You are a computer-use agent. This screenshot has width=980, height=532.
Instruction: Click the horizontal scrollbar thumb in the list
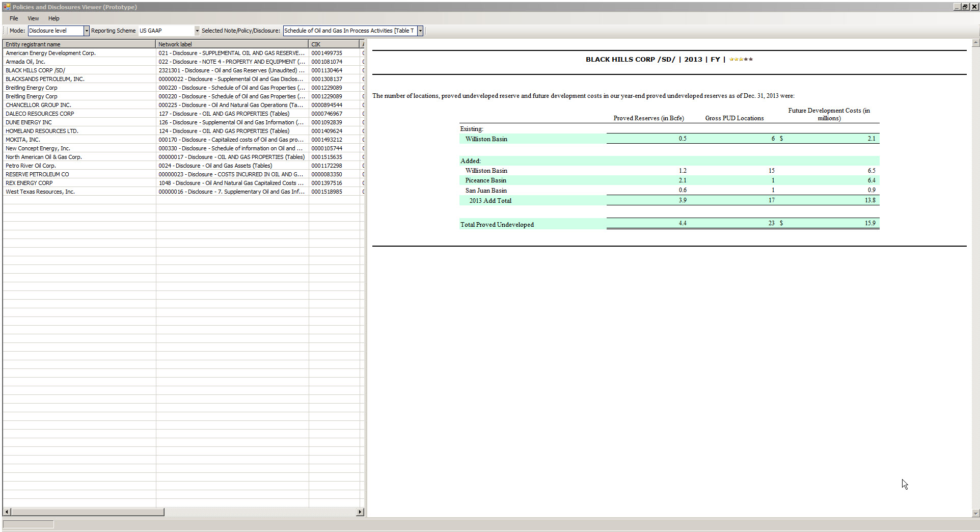coord(87,512)
